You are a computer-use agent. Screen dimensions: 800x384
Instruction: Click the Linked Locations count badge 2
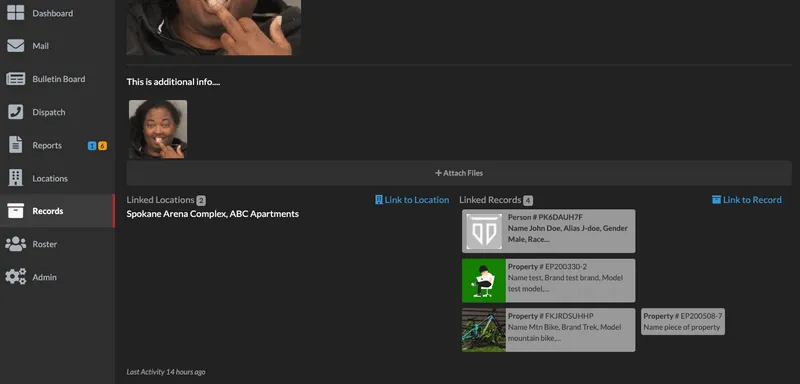coord(201,200)
